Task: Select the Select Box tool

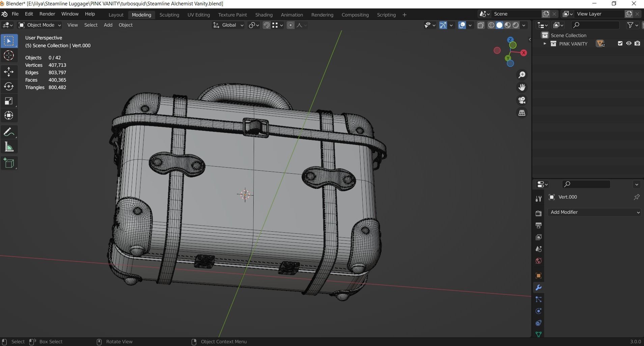Action: (x=9, y=41)
